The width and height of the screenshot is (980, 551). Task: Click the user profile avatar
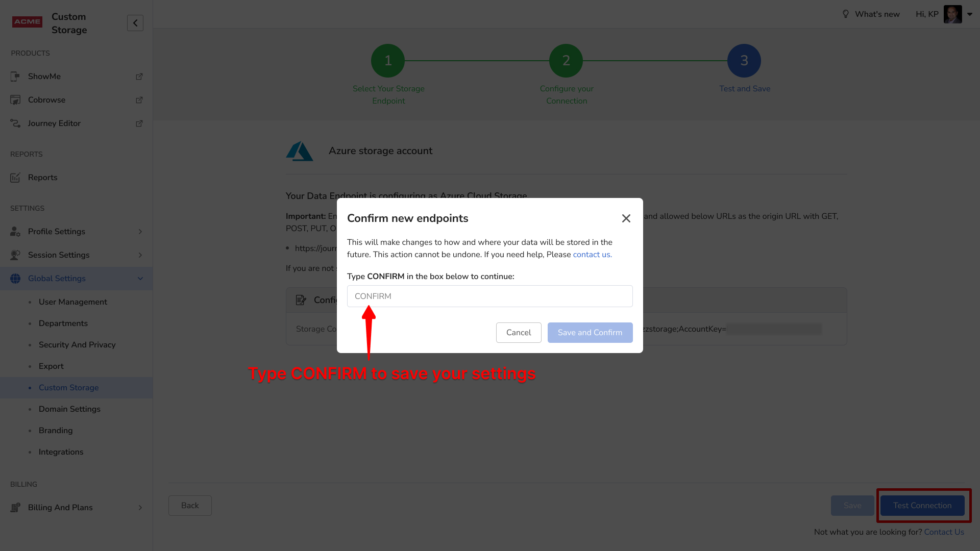[952, 14]
